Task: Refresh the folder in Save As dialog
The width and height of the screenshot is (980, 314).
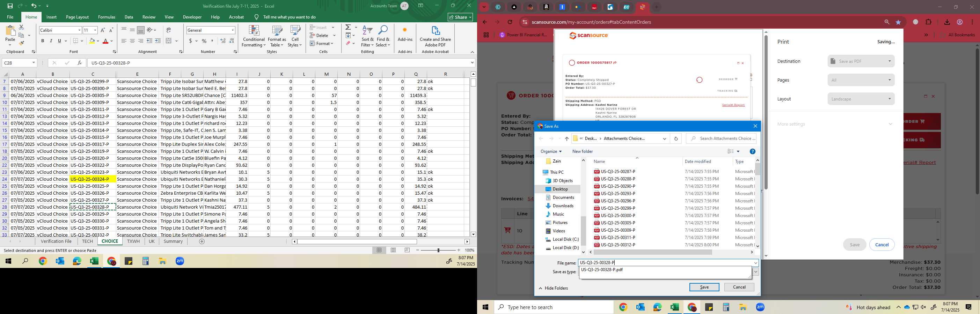Action: pos(676,139)
